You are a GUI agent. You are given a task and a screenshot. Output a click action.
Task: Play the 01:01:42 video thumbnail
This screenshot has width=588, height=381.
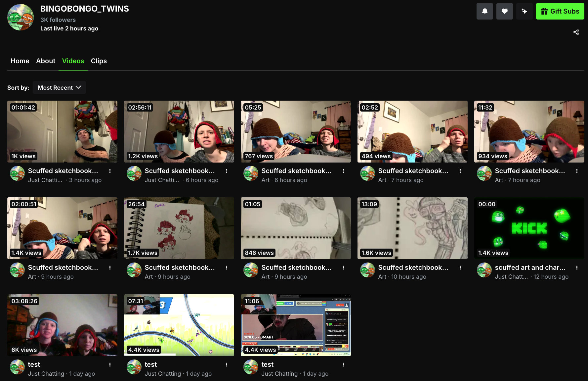[62, 131]
